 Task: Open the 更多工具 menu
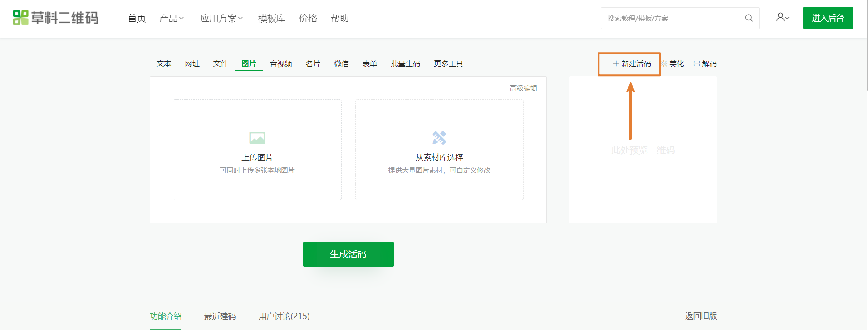click(x=448, y=64)
